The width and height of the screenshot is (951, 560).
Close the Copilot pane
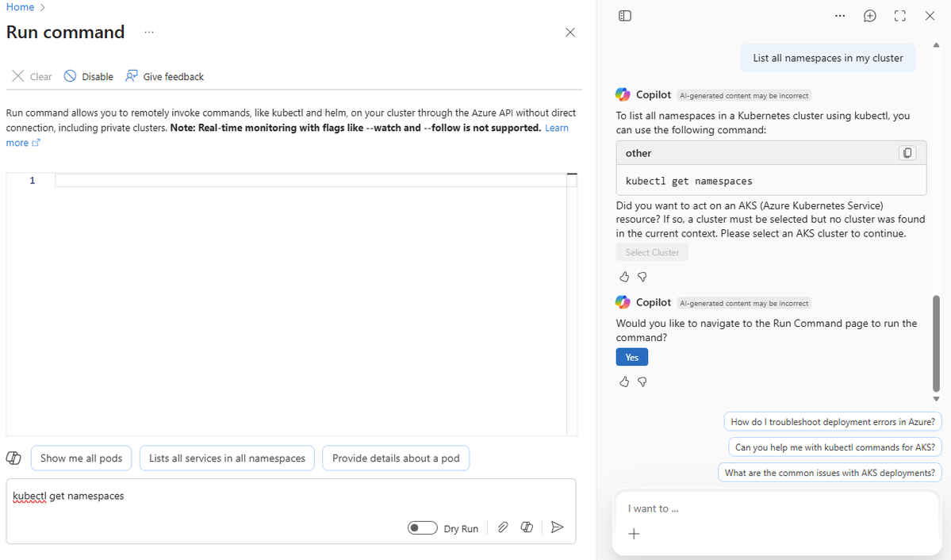pyautogui.click(x=930, y=16)
